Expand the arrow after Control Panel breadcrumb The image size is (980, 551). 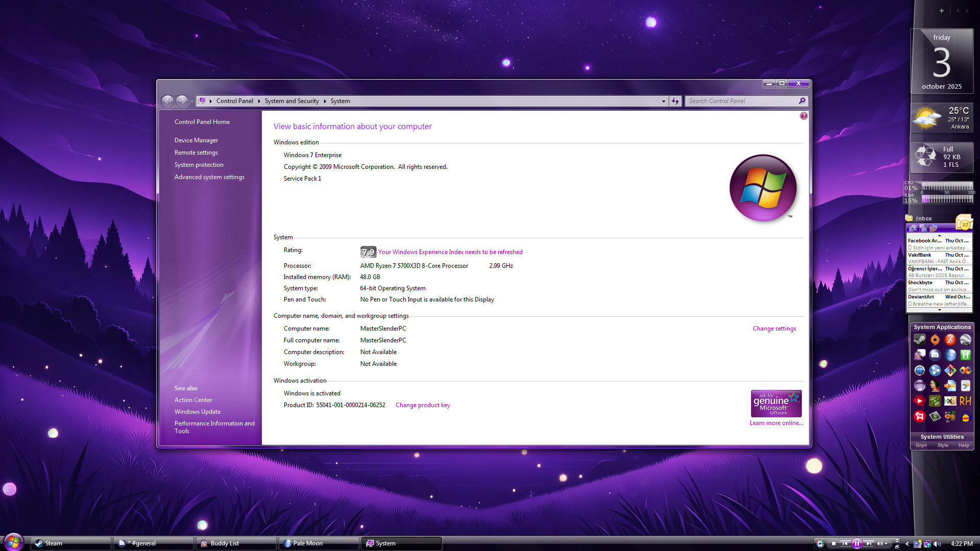(259, 101)
